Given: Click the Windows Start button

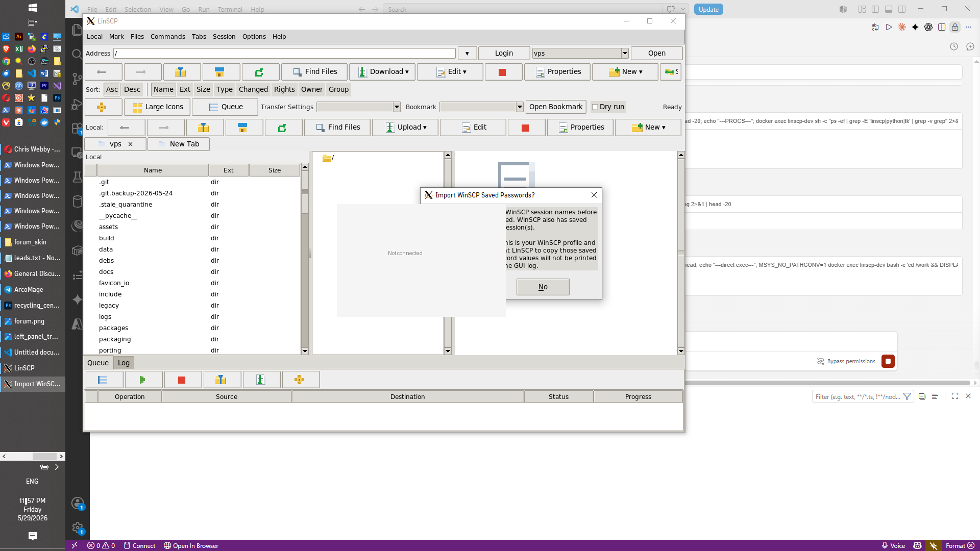Looking at the screenshot, I should click(32, 8).
